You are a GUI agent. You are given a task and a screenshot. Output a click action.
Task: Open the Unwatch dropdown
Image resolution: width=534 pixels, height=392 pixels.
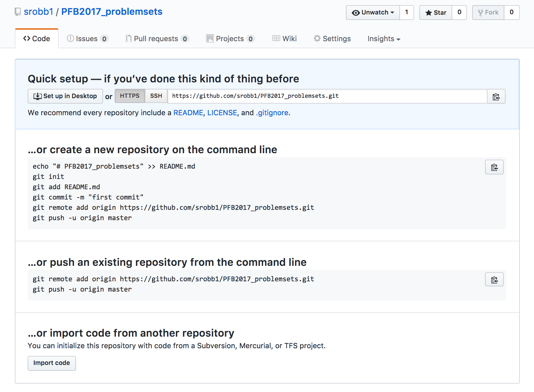pyautogui.click(x=373, y=13)
